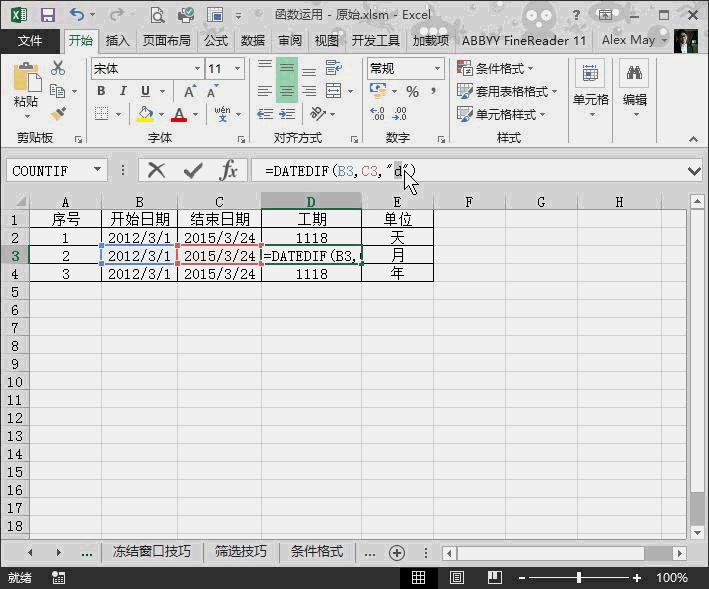Toggle italic formatting

coord(123,91)
